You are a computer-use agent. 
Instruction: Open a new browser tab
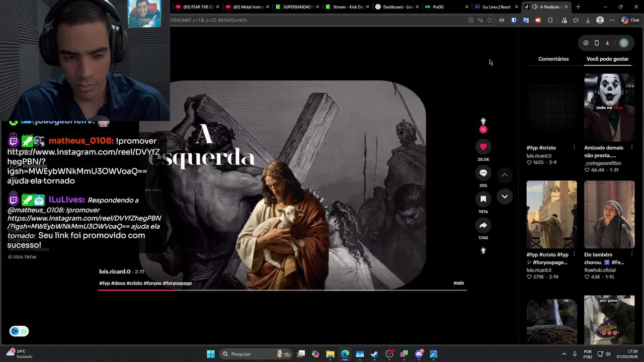point(578,7)
